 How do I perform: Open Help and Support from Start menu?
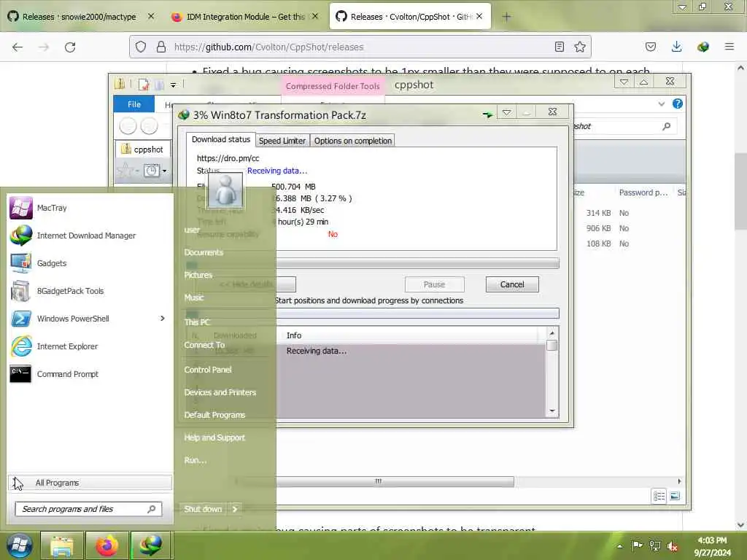(214, 437)
